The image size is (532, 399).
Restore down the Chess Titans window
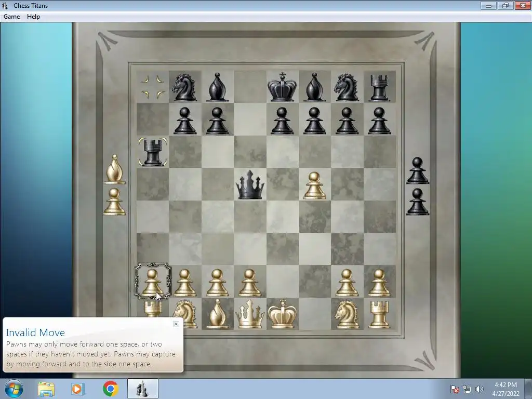pyautogui.click(x=506, y=5)
